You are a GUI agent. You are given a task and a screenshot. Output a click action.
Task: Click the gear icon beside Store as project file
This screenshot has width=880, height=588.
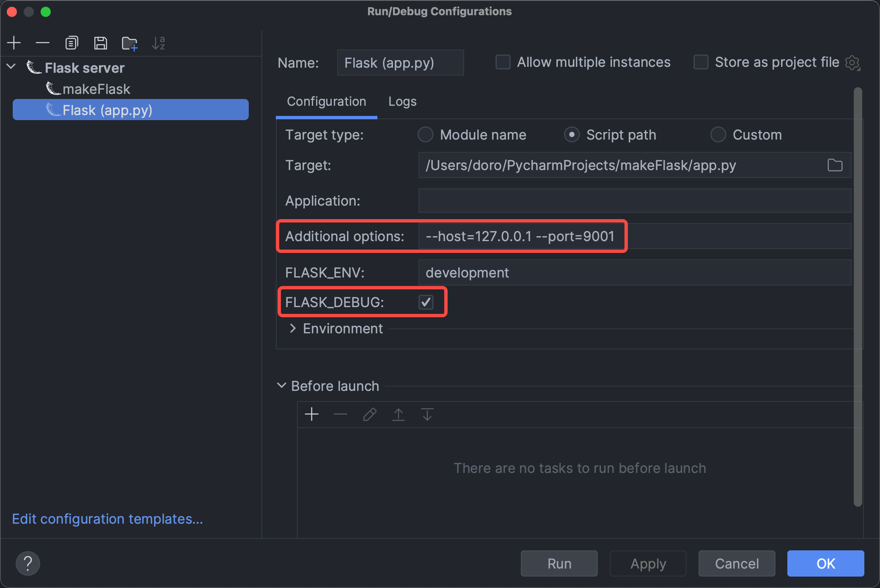(x=852, y=63)
